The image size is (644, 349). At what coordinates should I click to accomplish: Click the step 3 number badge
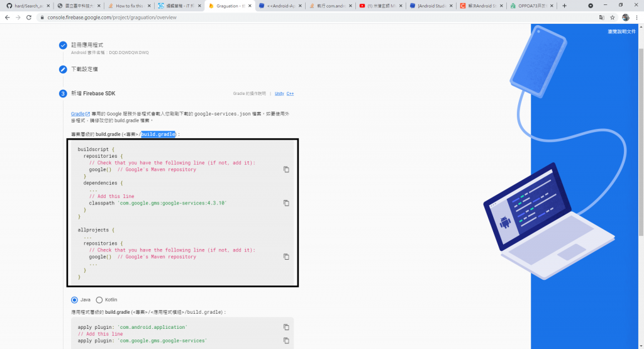pos(63,94)
